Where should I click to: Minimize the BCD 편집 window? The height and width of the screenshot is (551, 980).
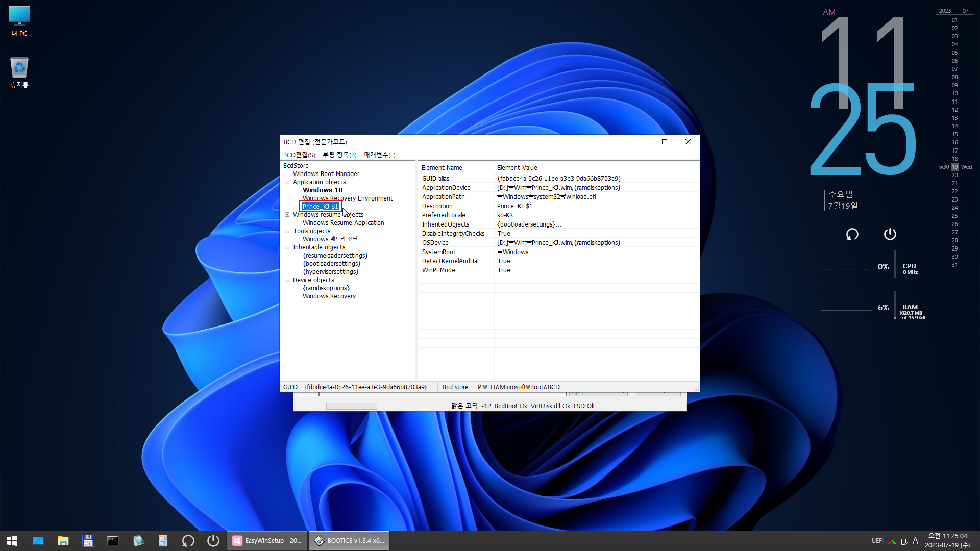tap(642, 142)
